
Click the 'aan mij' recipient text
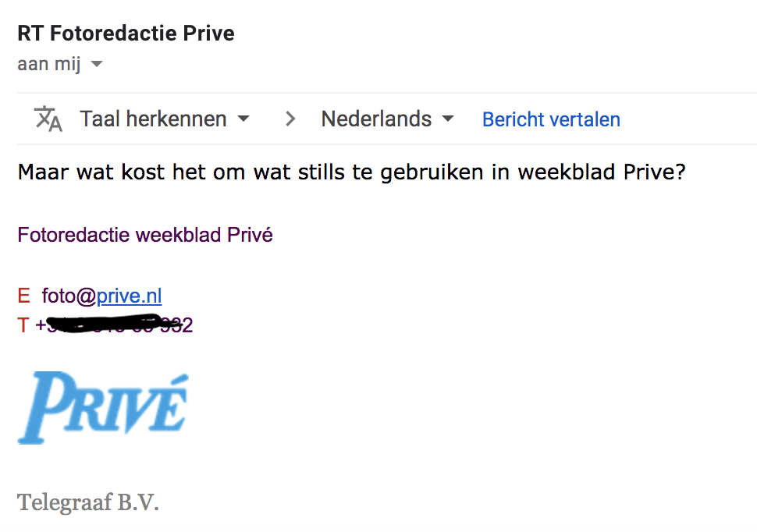coord(48,64)
